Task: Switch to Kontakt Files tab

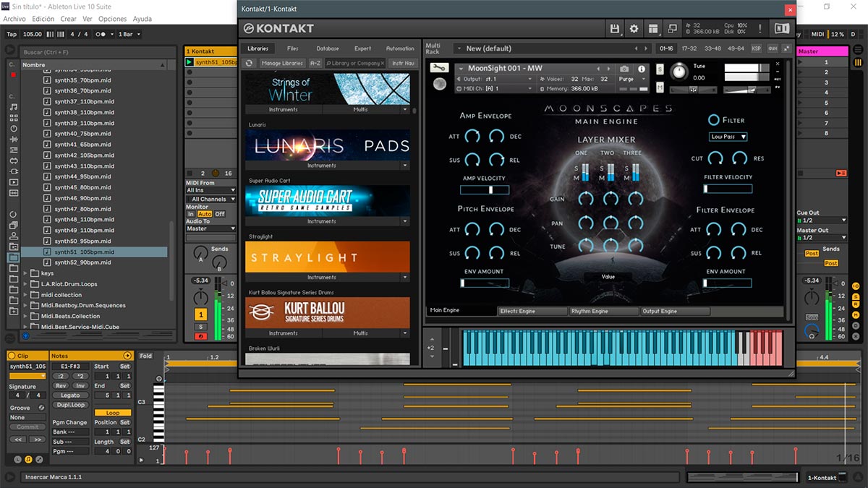Action: pos(292,48)
